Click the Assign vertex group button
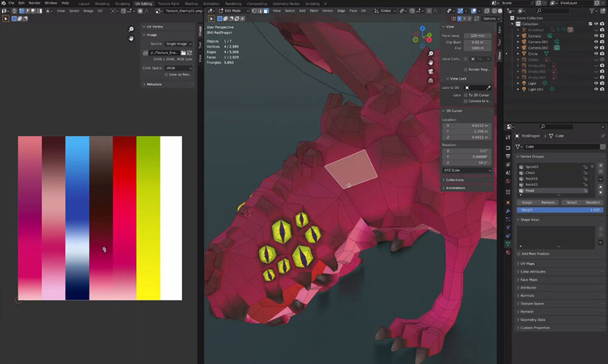This screenshot has width=608, height=364. [x=527, y=202]
